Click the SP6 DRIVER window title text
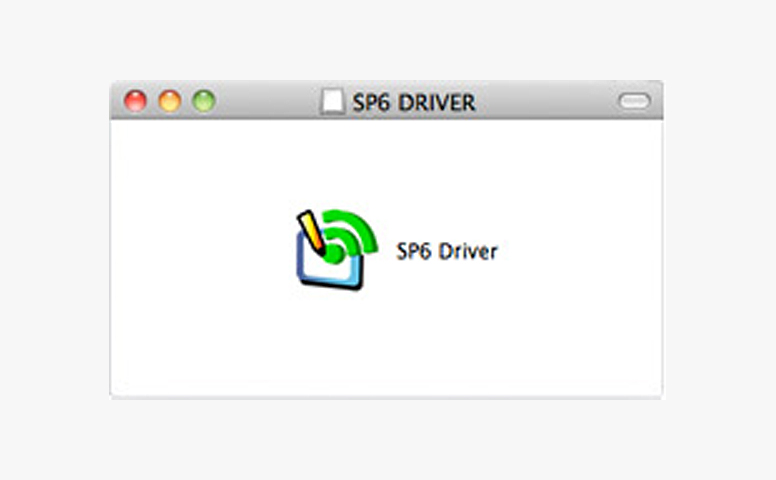Screen dimensions: 776x480 click(x=413, y=102)
